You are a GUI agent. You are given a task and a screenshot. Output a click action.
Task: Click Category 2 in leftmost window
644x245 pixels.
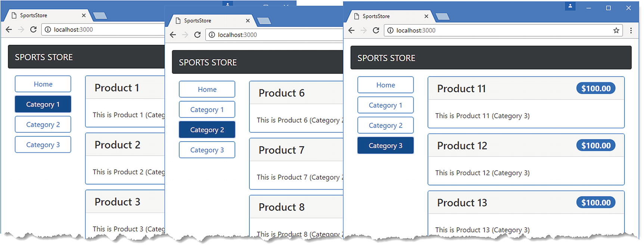(43, 125)
